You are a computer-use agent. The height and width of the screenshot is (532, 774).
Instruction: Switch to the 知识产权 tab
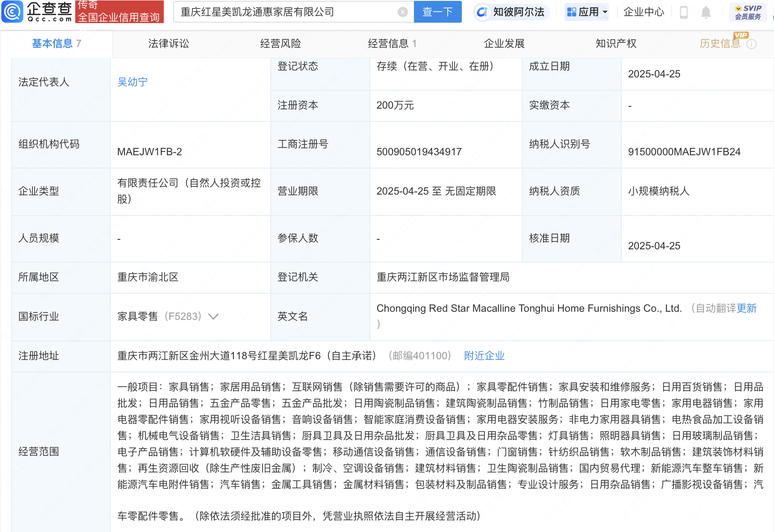(x=616, y=44)
